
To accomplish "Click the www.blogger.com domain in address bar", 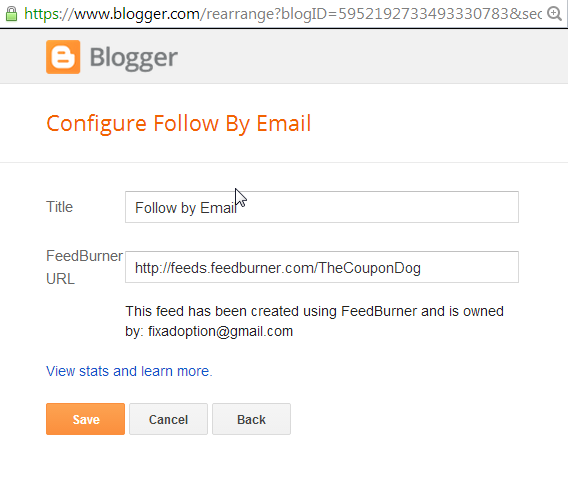I will (137, 14).
